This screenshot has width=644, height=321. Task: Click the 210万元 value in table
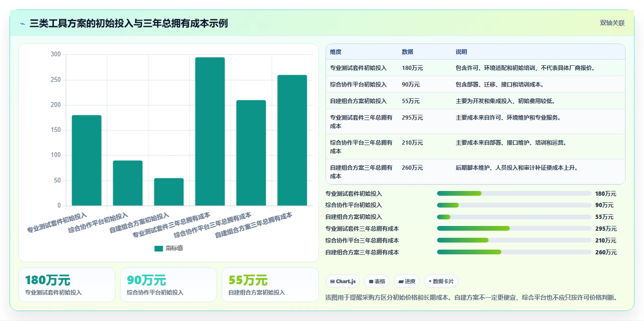point(412,142)
